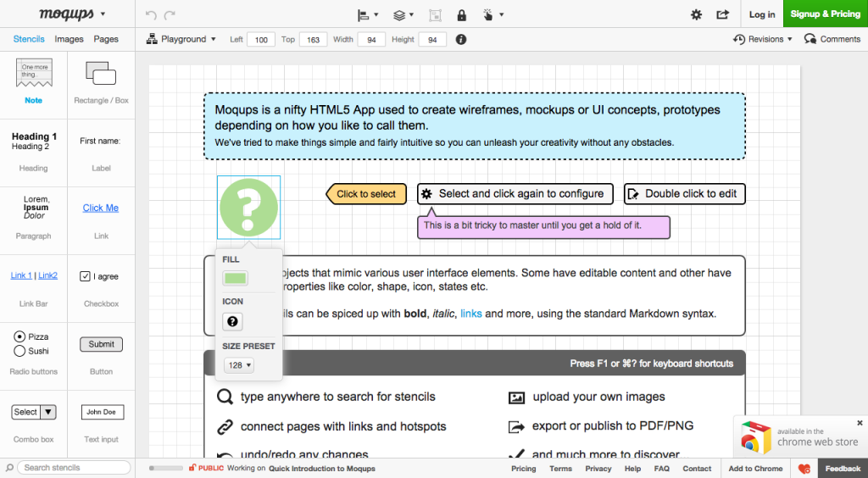Lock the selected object
Viewport: 868px width, 478px height.
pyautogui.click(x=462, y=15)
